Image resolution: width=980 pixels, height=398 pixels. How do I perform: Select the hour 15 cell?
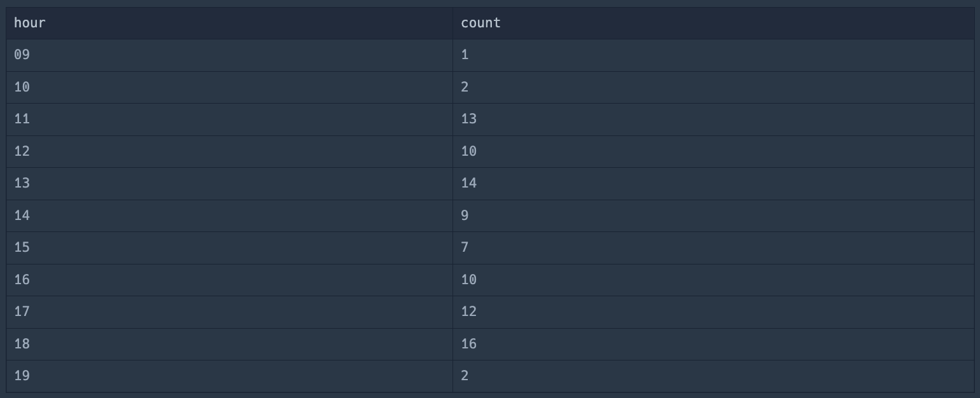coord(22,247)
